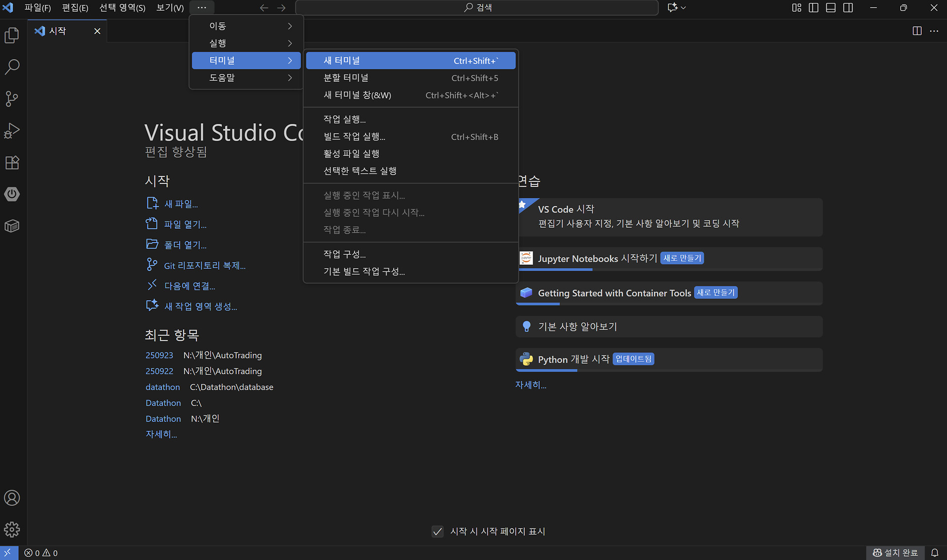Uncheck 시작 시 시작 페이지 표시 checkbox
This screenshot has height=560, width=947.
pos(437,531)
